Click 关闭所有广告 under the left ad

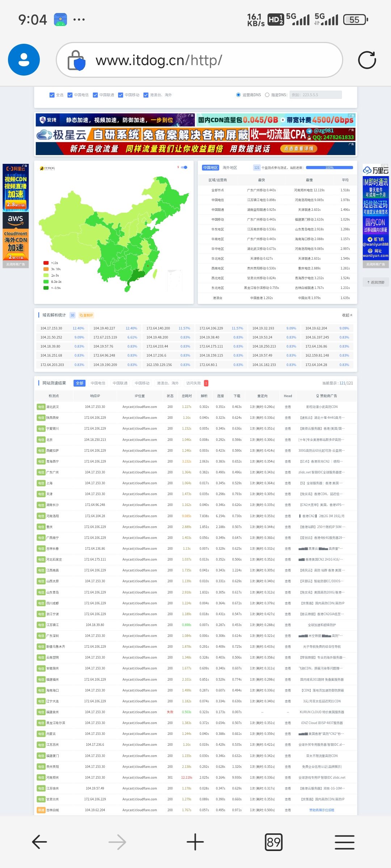point(16,264)
